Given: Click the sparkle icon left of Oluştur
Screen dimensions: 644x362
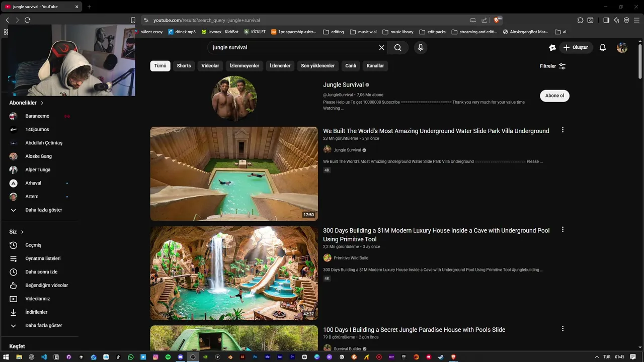Looking at the screenshot, I should point(552,47).
